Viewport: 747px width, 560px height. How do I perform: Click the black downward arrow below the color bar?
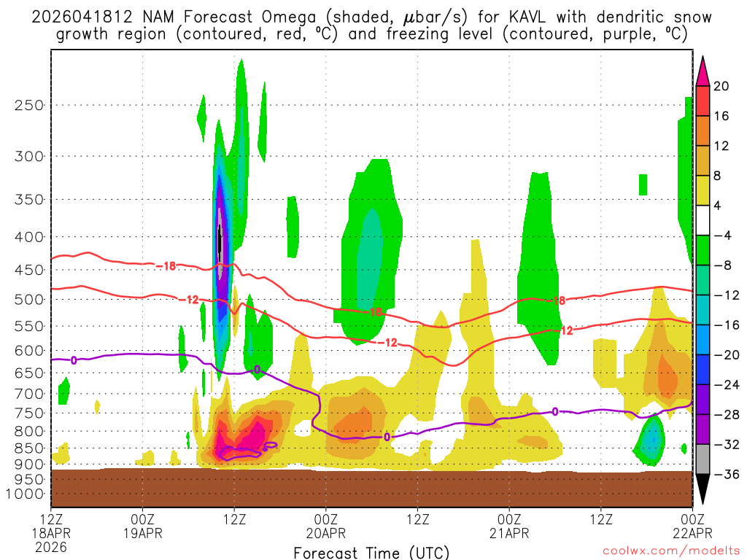tap(703, 488)
